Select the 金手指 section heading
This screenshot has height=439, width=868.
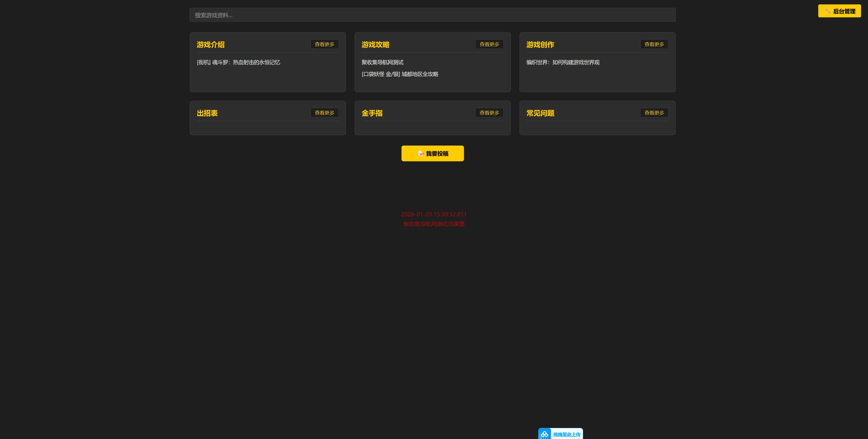coord(372,113)
